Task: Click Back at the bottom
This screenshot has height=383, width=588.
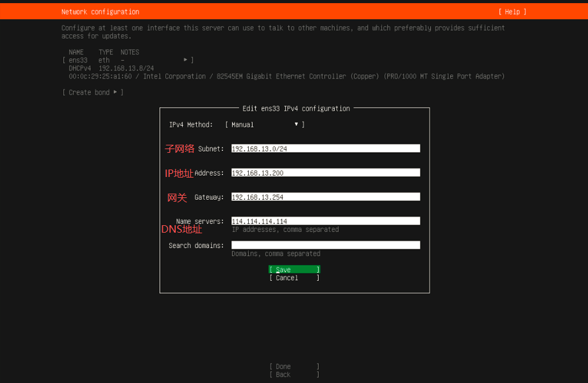Action: 295,374
